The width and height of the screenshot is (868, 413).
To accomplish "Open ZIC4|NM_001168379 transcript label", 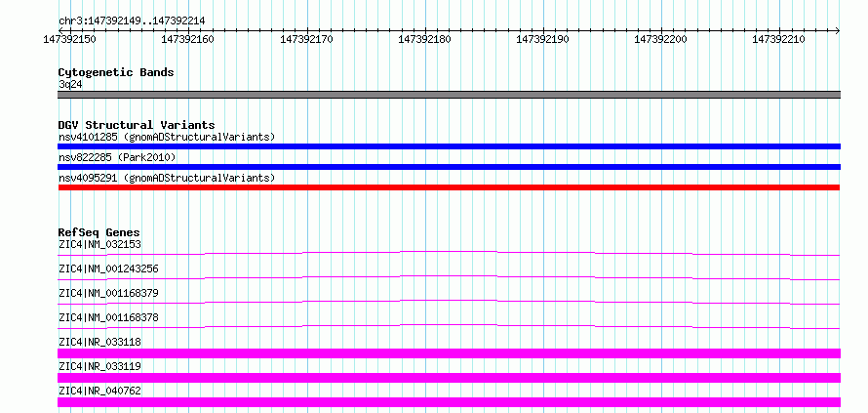I will pos(108,293).
